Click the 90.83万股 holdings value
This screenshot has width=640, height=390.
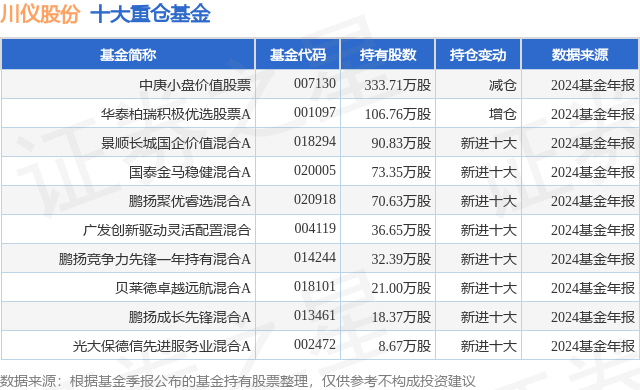click(x=401, y=143)
